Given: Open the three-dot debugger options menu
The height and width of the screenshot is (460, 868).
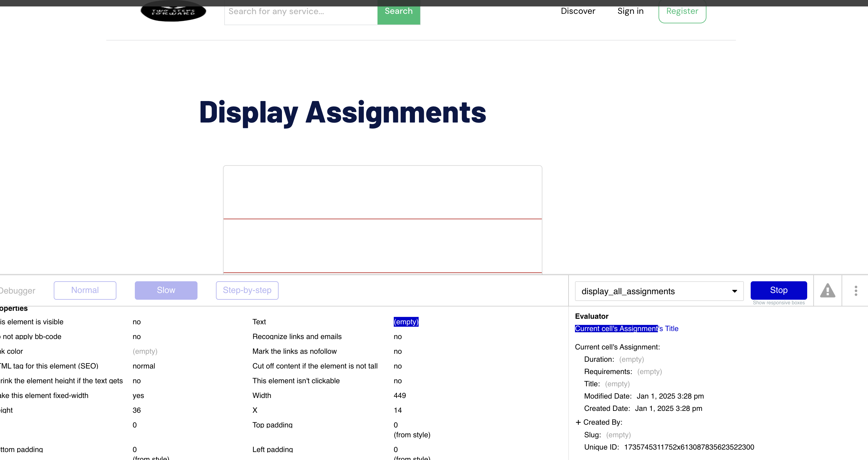Looking at the screenshot, I should click(x=855, y=291).
